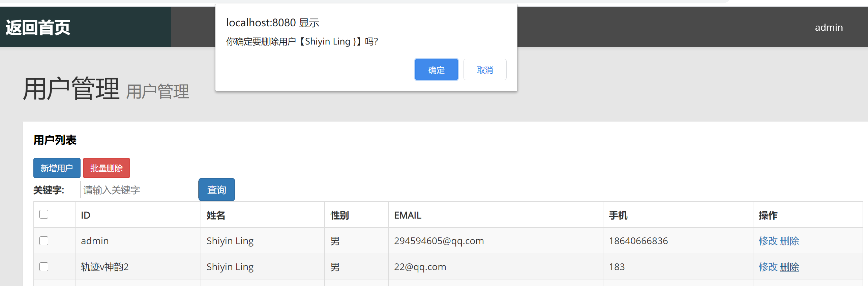Check the checkbox for the 轨迹v神韵2 row
This screenshot has height=286, width=868.
[x=44, y=267]
